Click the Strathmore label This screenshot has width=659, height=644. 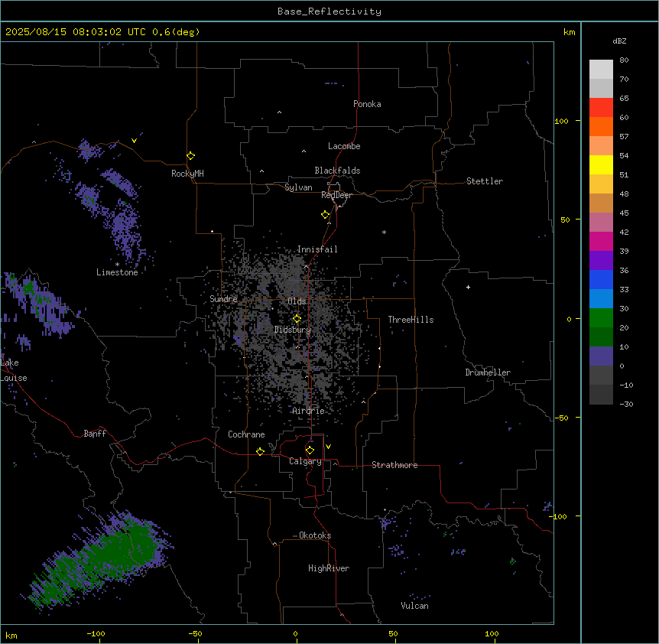point(394,465)
